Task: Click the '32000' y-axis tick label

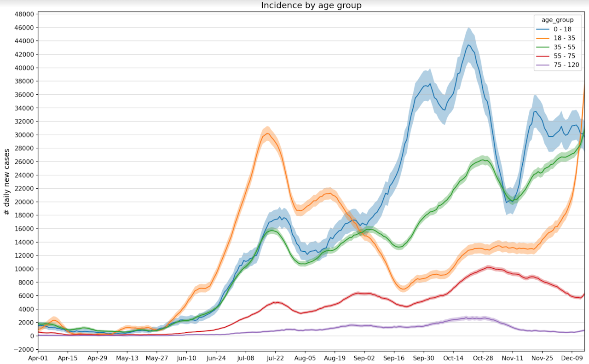Action: tap(24, 121)
